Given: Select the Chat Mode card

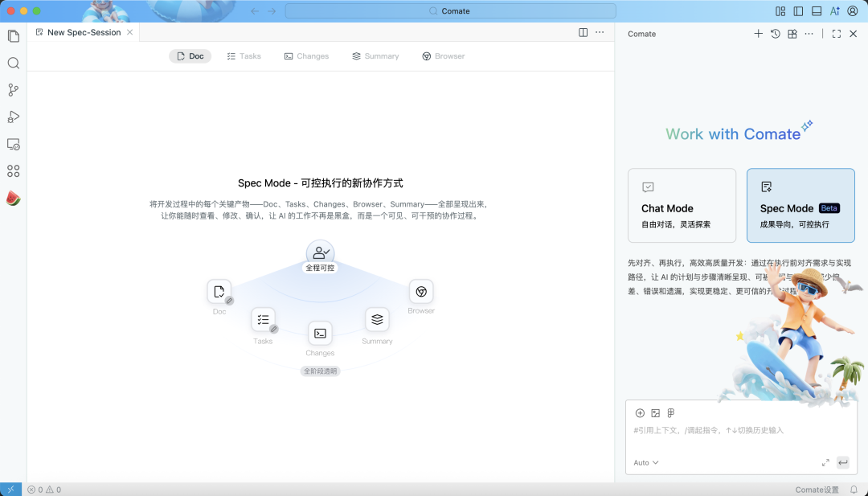Looking at the screenshot, I should (682, 205).
